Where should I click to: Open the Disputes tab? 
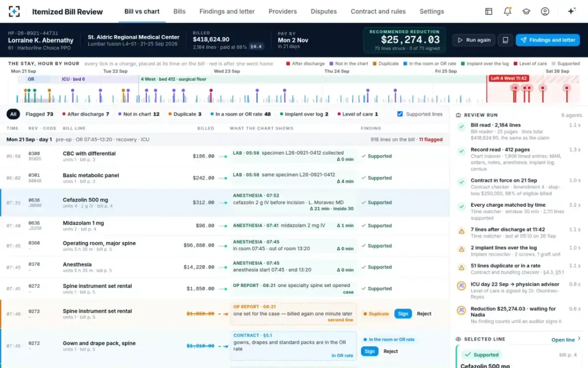324,11
